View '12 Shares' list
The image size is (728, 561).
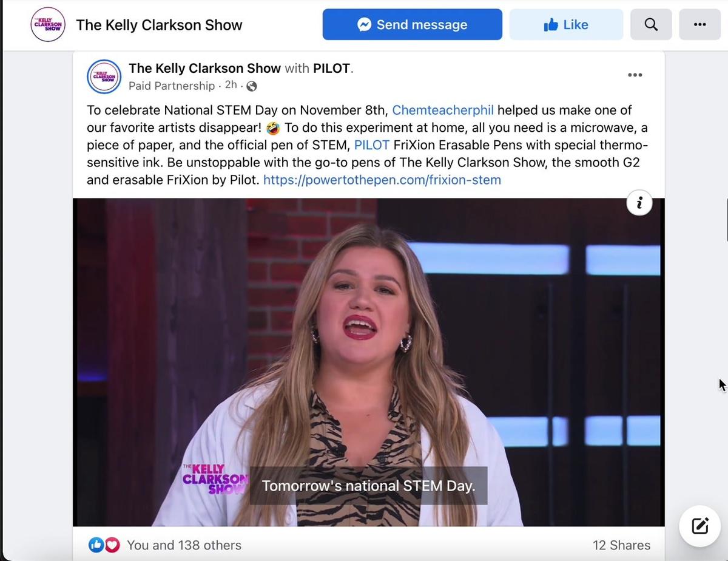(622, 545)
